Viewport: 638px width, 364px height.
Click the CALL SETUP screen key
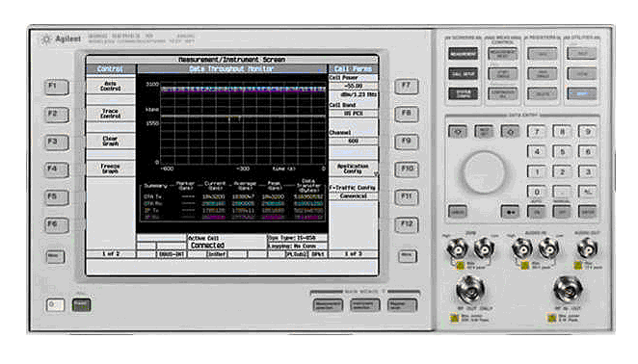tap(463, 74)
